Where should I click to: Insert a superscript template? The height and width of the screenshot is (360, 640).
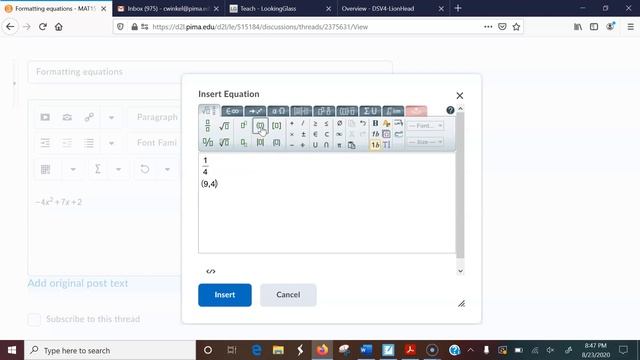244,125
